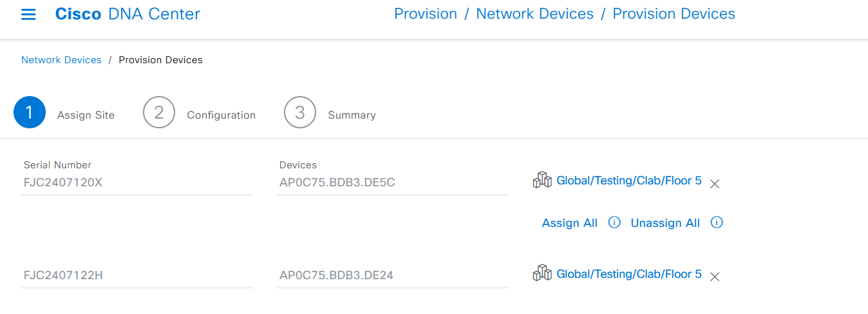The width and height of the screenshot is (868, 314).
Task: Go to step 3 Summary circle
Action: click(x=300, y=113)
